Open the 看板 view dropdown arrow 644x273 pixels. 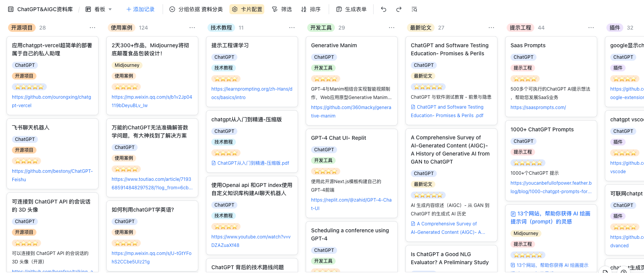(x=110, y=9)
